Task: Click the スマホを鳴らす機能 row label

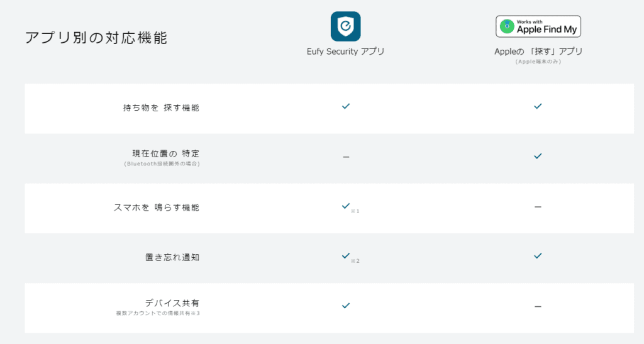Action: pyautogui.click(x=157, y=207)
